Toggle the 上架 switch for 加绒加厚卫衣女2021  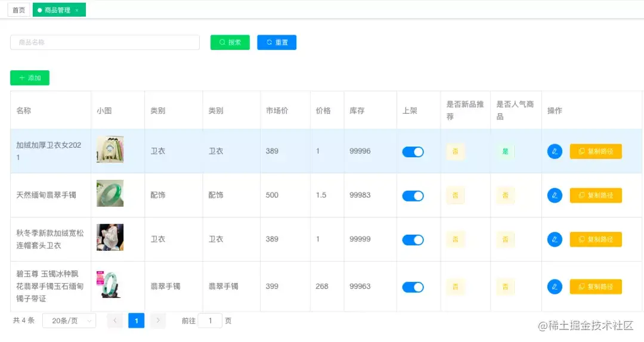pyautogui.click(x=413, y=151)
